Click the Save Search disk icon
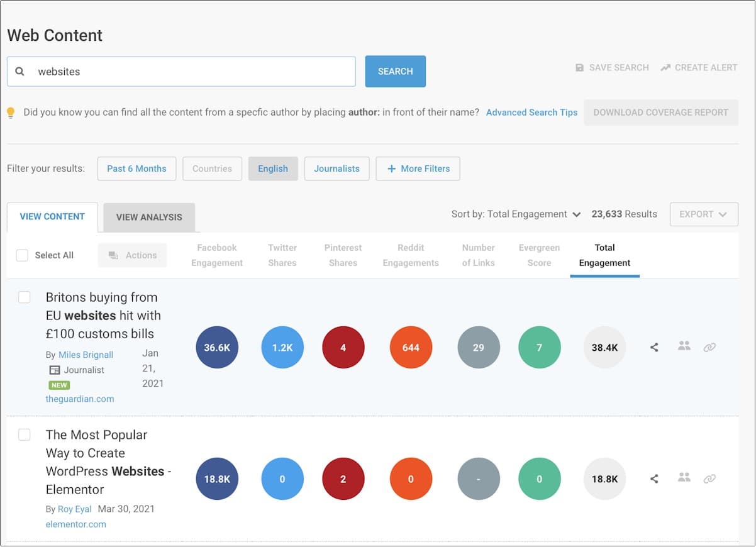 coord(579,67)
